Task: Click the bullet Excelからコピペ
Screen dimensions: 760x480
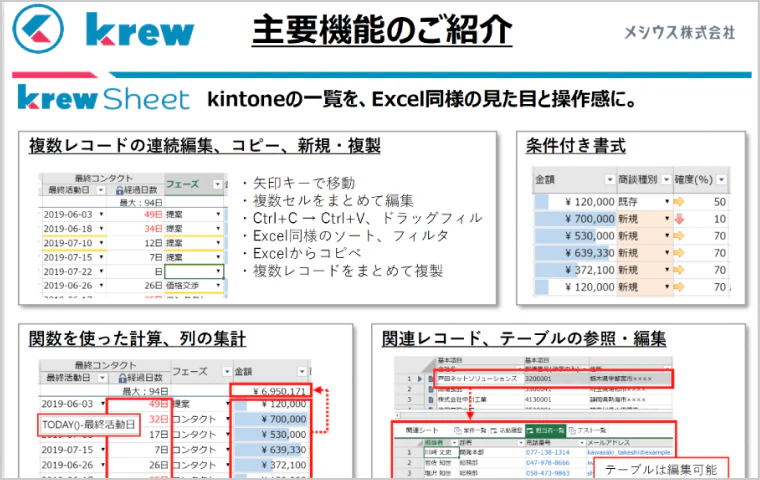Action: [307, 253]
